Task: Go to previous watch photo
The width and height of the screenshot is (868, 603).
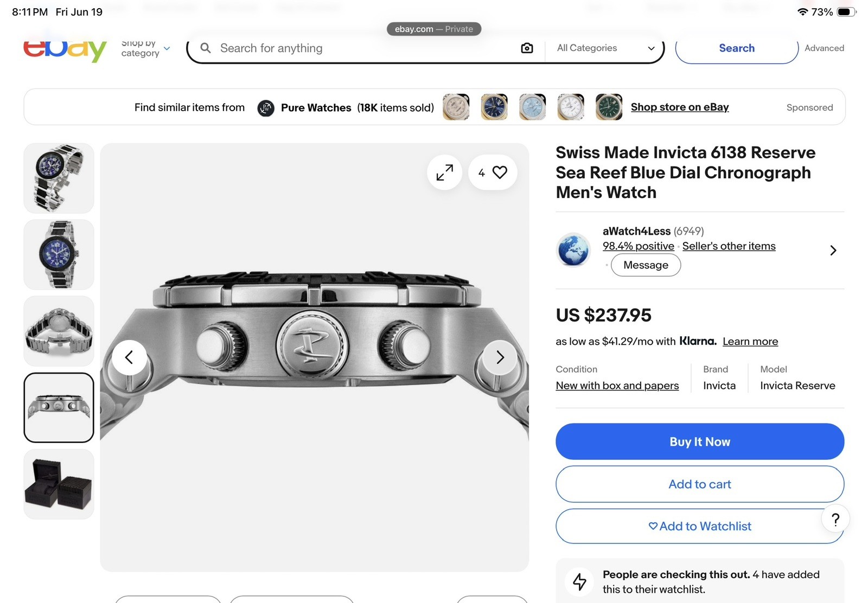Action: 129,357
